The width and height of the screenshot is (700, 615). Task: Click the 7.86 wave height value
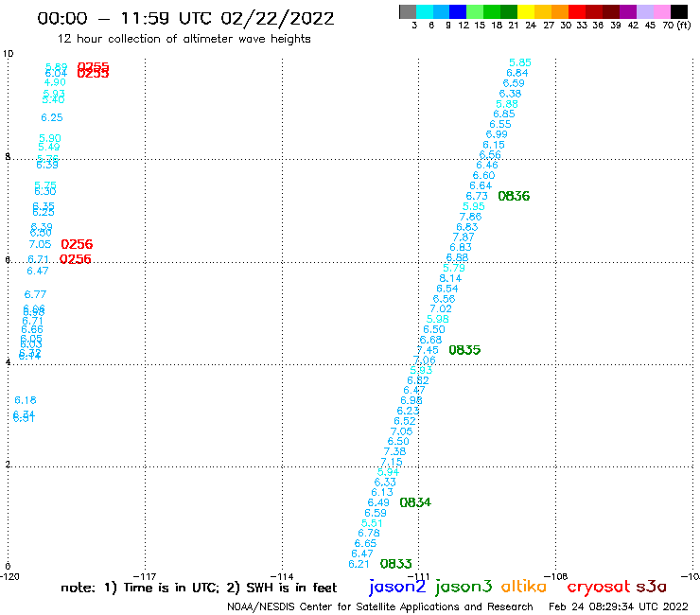(470, 217)
